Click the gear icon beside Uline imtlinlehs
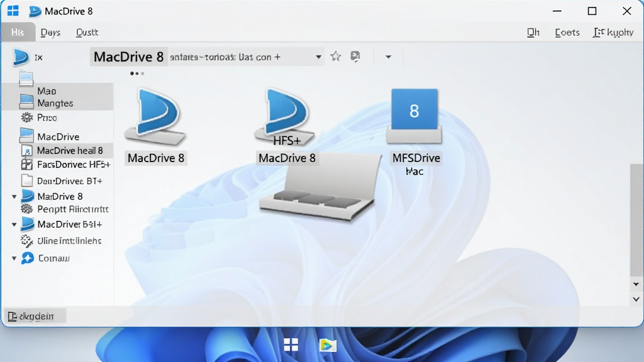644x362 pixels. point(27,241)
